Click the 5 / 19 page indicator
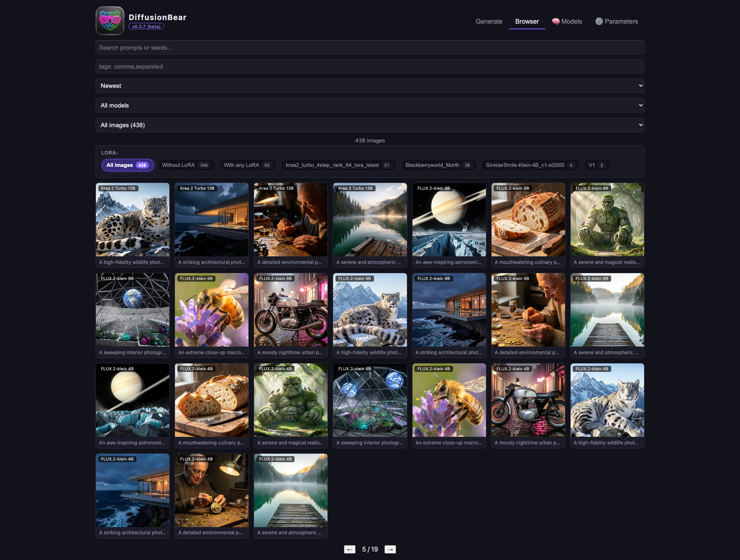This screenshot has width=740, height=560. (x=370, y=550)
